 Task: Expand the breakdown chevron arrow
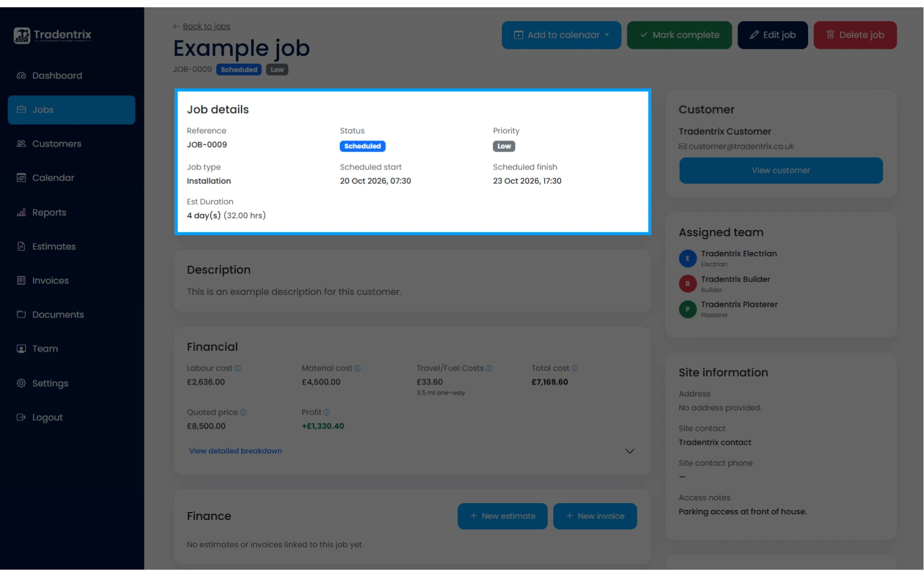point(629,451)
